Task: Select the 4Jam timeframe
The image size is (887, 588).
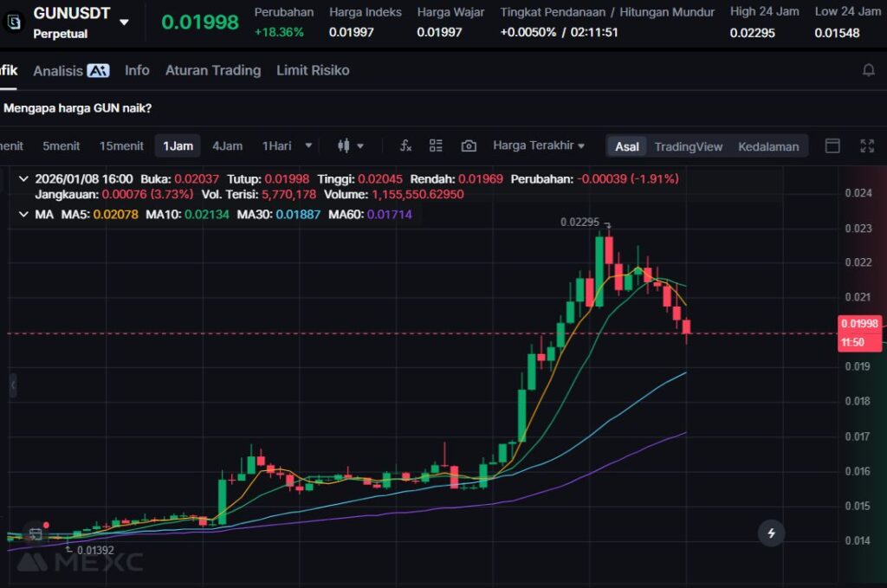Action: click(227, 145)
